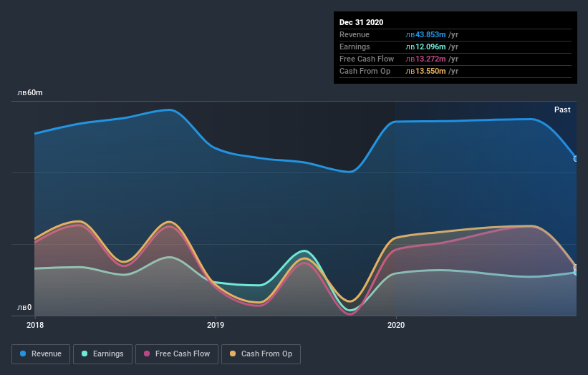Click the 2019 x-axis label
This screenshot has width=588, height=375.
click(x=216, y=325)
